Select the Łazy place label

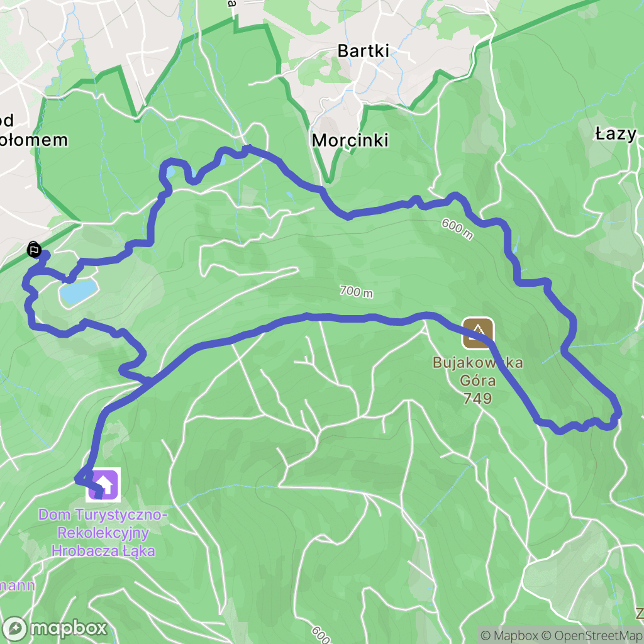616,134
